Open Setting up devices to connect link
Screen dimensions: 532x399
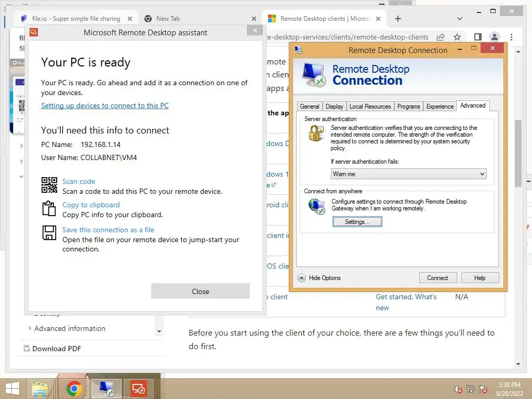[x=105, y=105]
